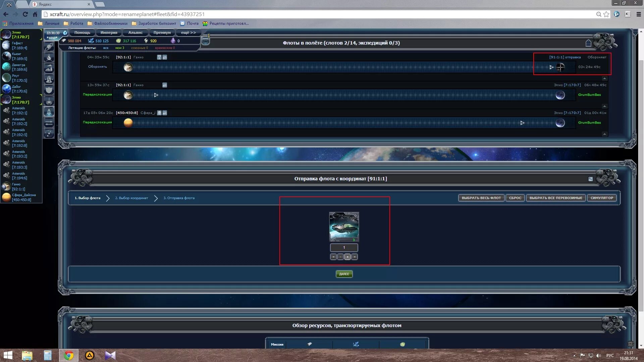644x362 pixels.
Task: Recall the 13ч 59м Ганио fleet
Action: tap(164, 85)
